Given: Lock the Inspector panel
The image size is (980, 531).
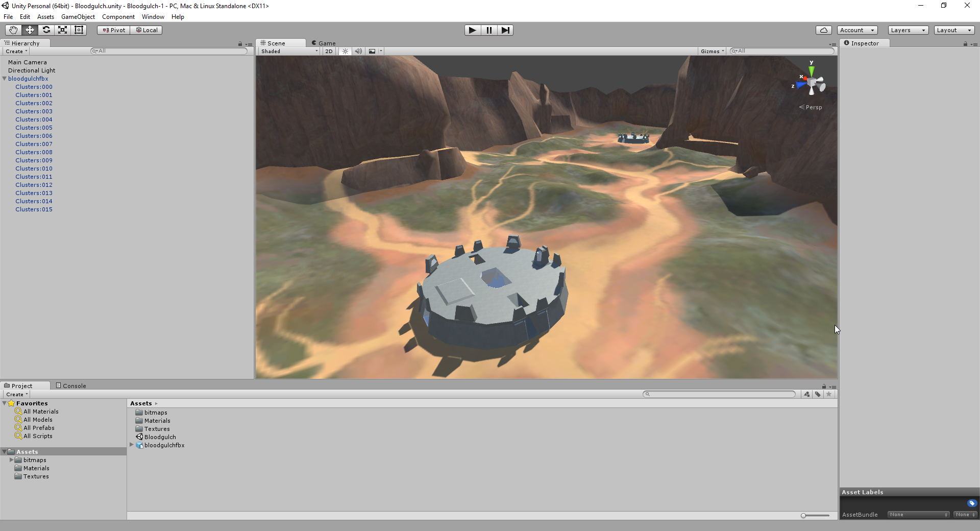Looking at the screenshot, I should coord(965,44).
